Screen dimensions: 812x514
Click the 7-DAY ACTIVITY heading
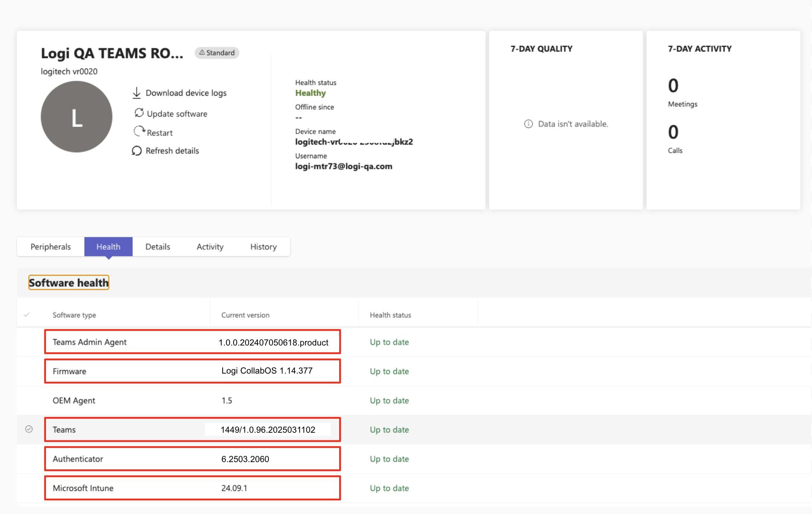700,49
